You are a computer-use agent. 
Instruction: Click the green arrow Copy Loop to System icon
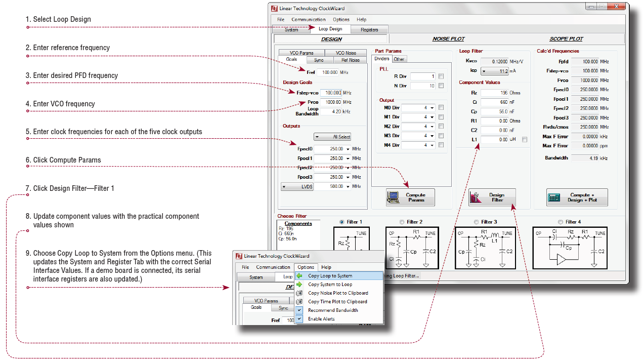coord(299,276)
